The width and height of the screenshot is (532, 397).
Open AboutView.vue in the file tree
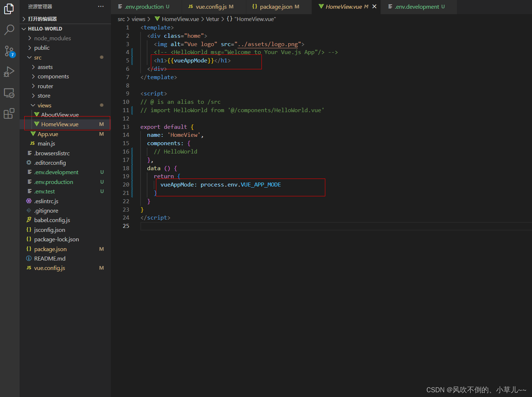pyautogui.click(x=65, y=115)
